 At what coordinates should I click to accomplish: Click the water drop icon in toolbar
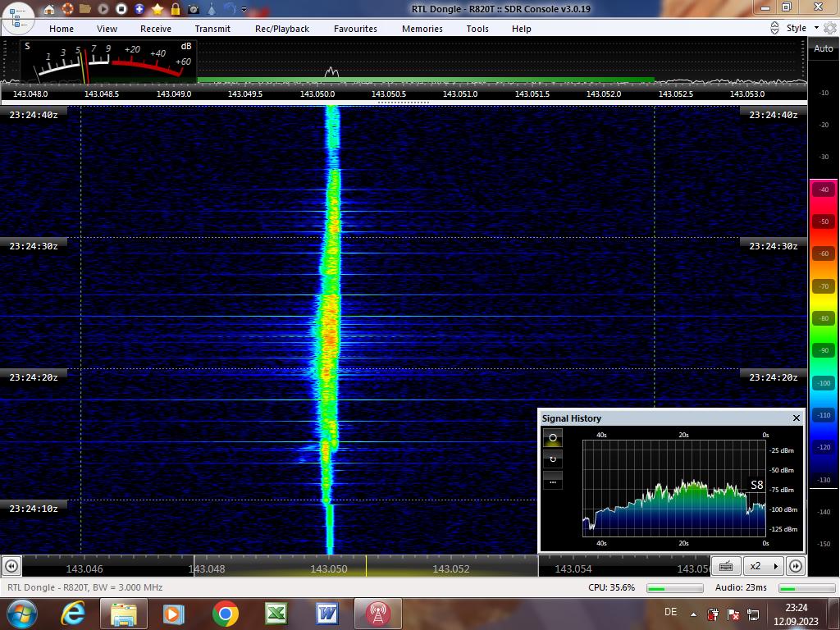pos(212,8)
